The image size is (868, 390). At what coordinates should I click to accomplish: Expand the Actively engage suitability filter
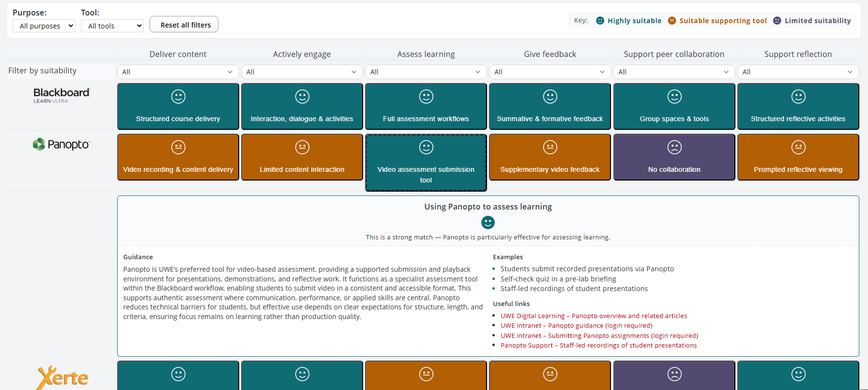click(x=302, y=72)
